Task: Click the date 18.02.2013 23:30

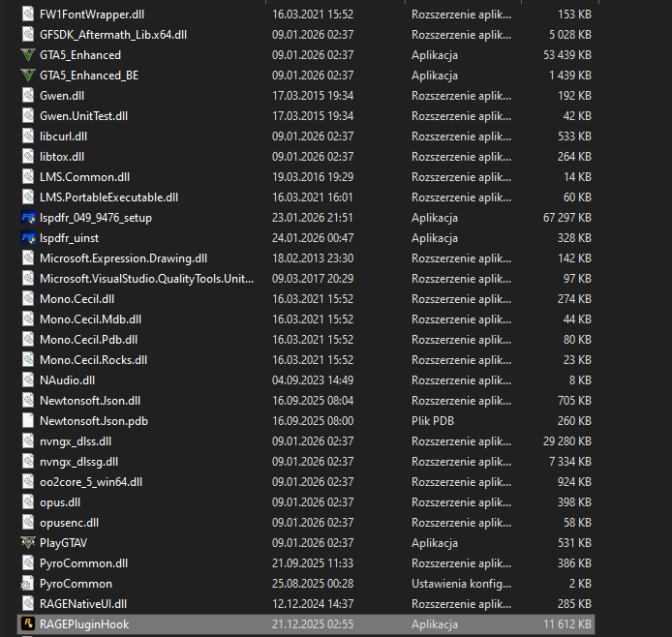Action: coord(313,258)
